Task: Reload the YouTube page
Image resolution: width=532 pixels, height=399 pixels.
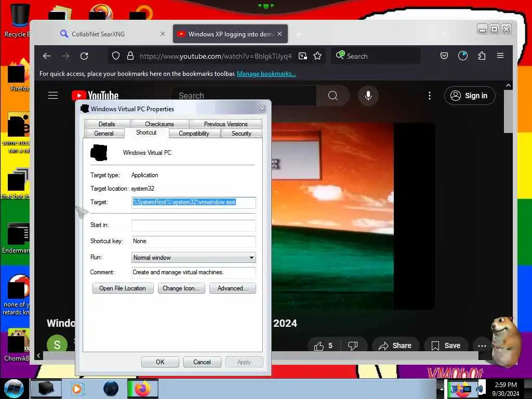Action: 84,56
